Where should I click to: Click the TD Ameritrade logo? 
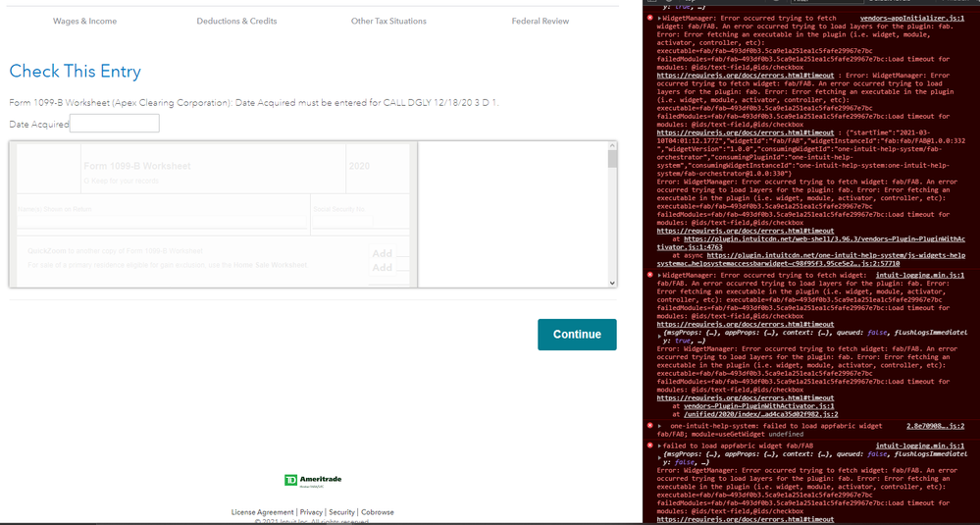click(313, 480)
